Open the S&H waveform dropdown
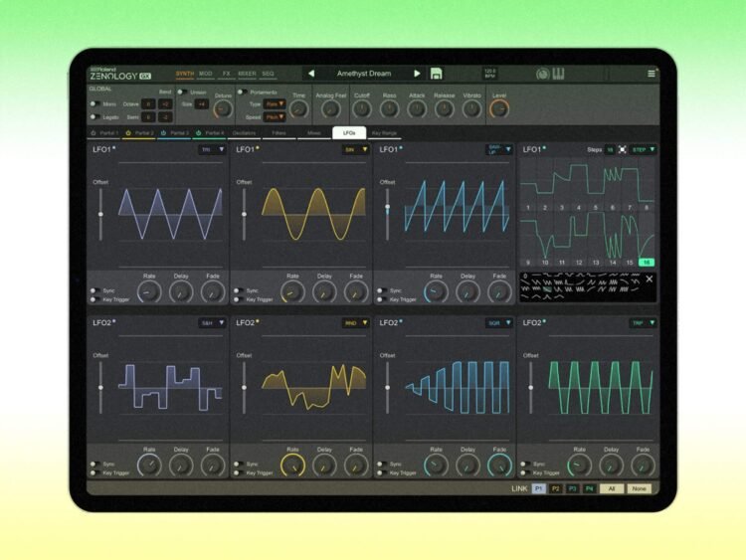 click(x=212, y=323)
